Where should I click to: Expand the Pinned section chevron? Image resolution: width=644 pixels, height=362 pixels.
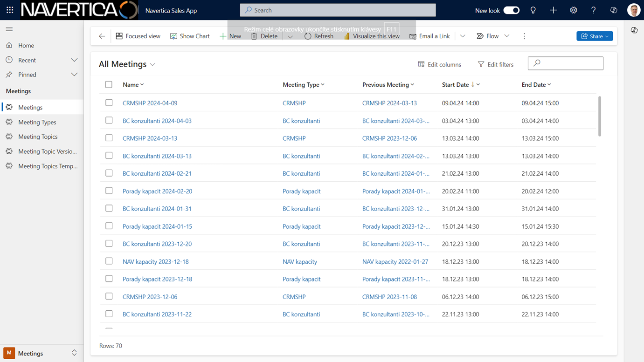(74, 75)
